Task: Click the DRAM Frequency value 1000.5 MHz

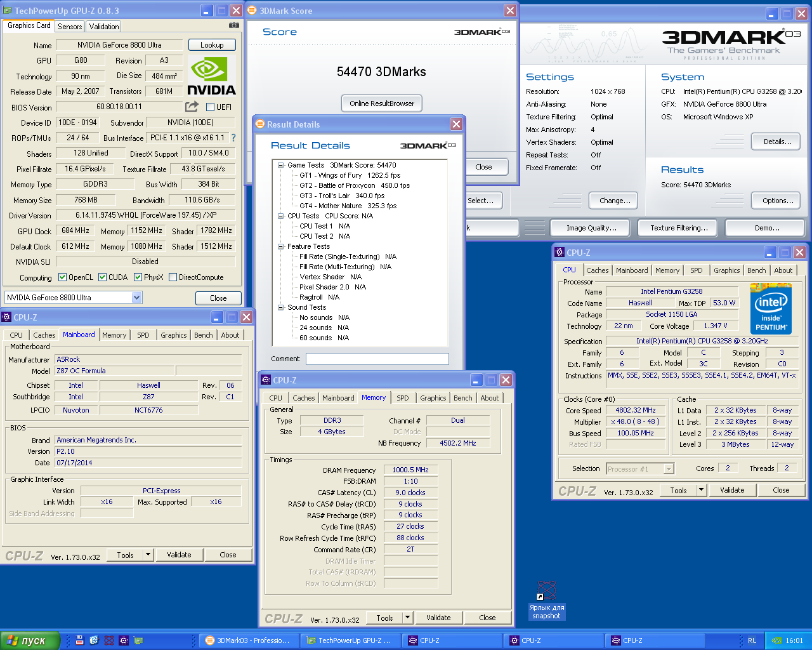Action: pyautogui.click(x=410, y=470)
